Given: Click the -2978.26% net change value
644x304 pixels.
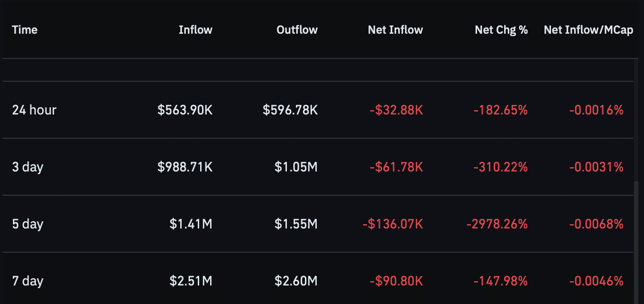Looking at the screenshot, I should 497,224.
